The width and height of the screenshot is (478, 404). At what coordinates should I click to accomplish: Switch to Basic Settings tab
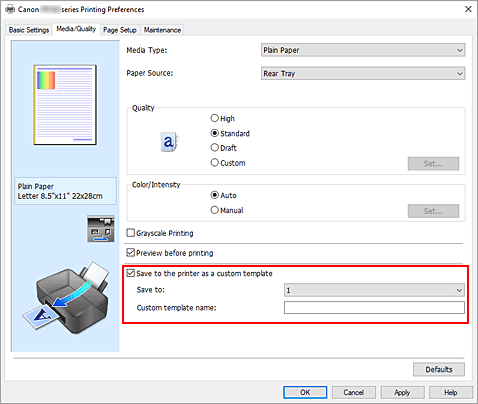[x=29, y=30]
